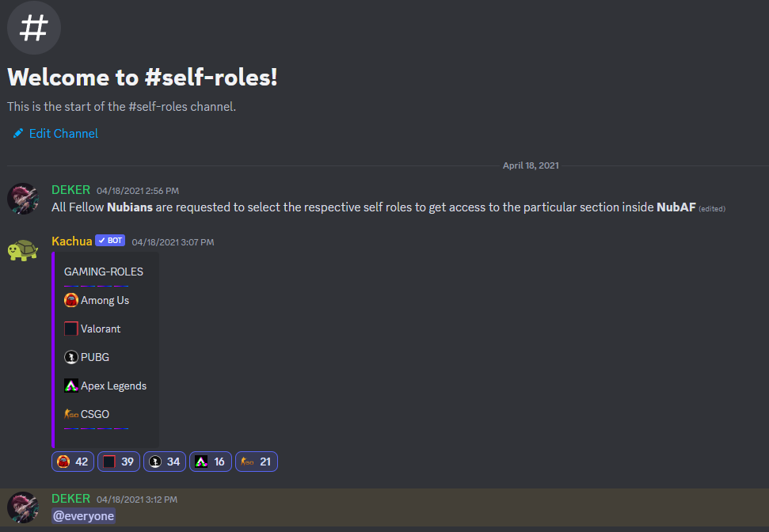This screenshot has height=532, width=769.
Task: Toggle the Among Us reaction with 42
Action: click(x=73, y=462)
